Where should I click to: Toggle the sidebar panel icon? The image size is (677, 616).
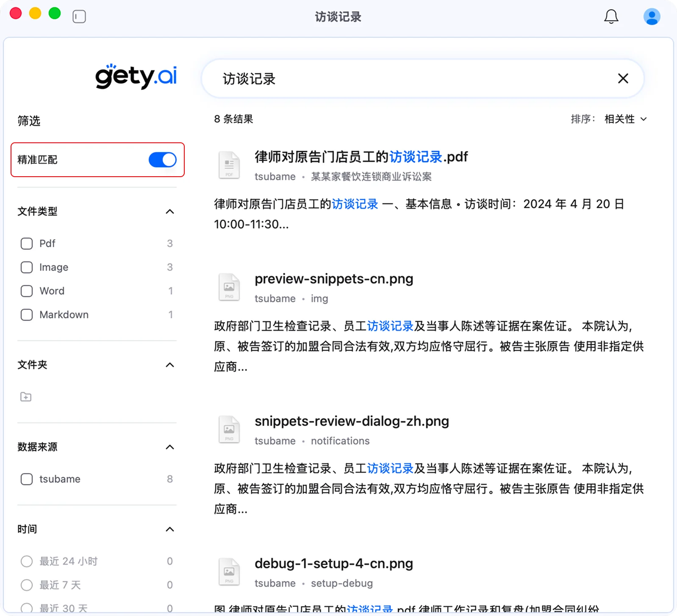click(79, 17)
